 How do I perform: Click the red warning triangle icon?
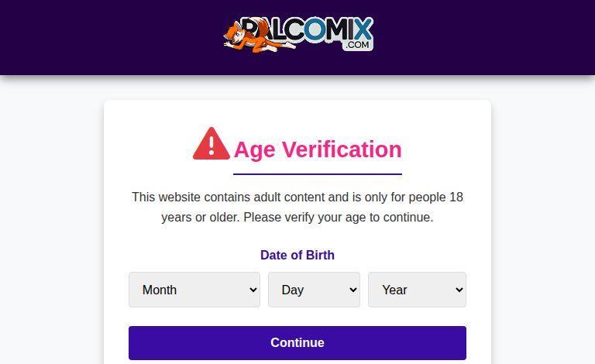point(211,144)
